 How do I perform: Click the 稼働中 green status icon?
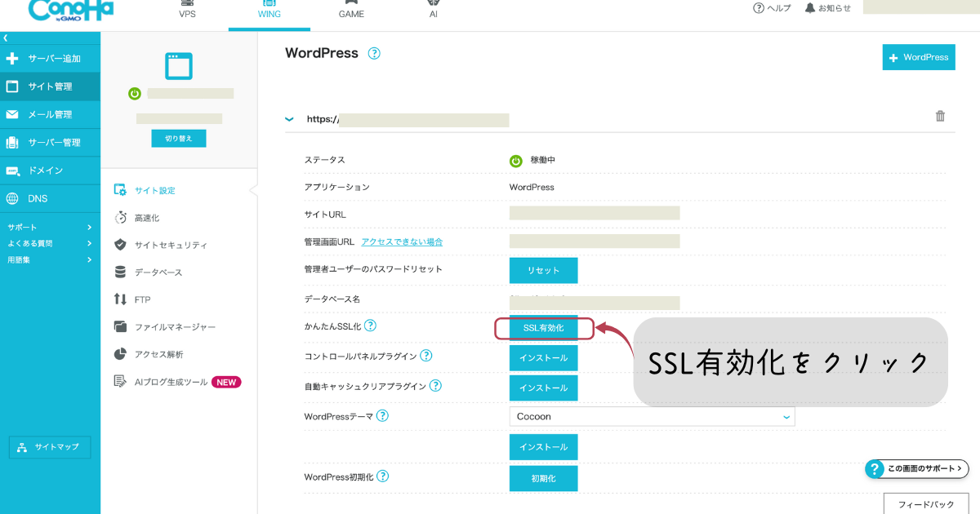click(515, 161)
